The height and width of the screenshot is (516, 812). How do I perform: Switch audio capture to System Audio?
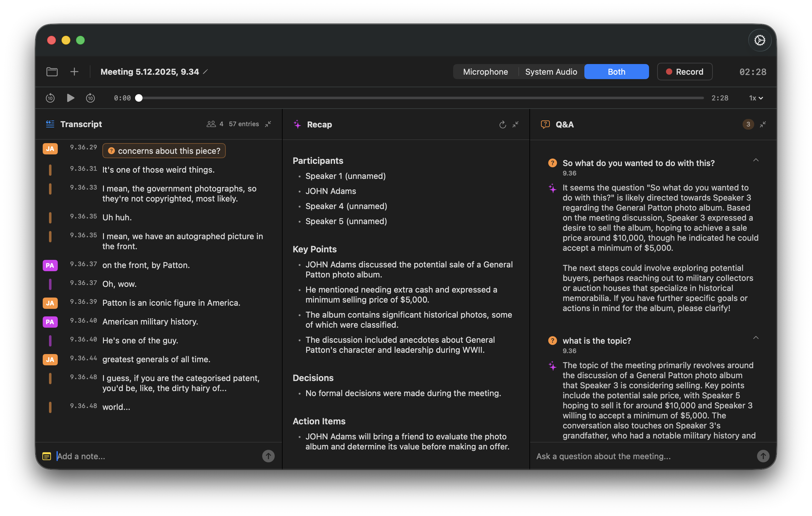click(x=551, y=72)
